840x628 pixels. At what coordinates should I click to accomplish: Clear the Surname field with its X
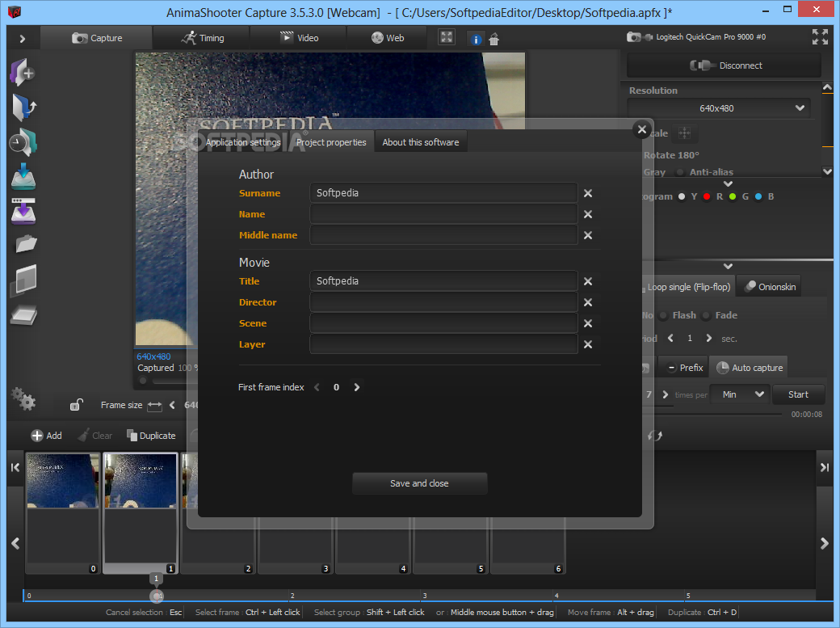[588, 193]
